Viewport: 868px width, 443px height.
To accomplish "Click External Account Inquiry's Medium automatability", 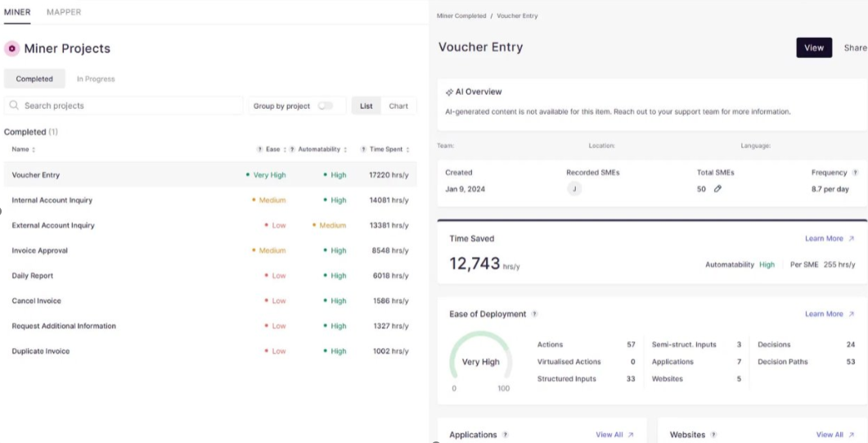I will click(329, 225).
